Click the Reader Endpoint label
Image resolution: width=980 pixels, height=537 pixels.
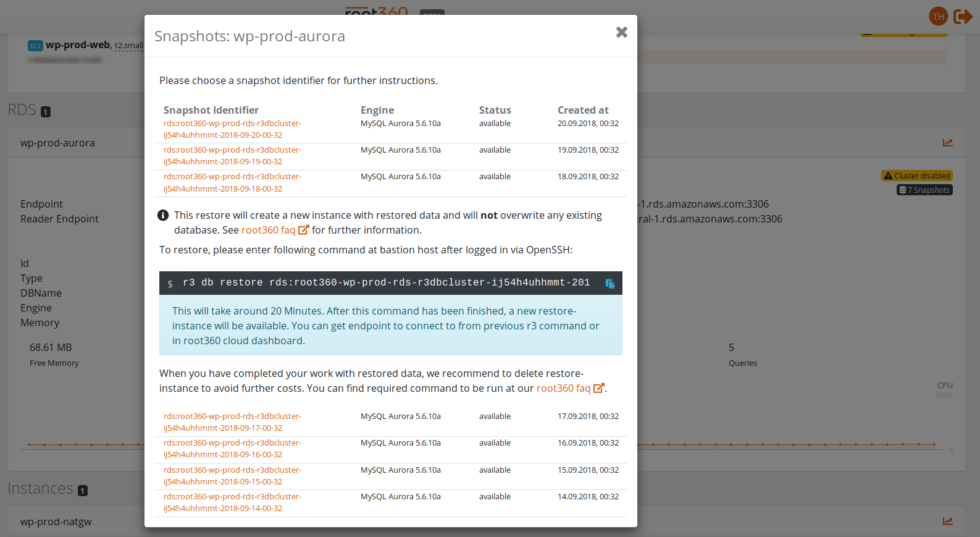click(x=59, y=219)
